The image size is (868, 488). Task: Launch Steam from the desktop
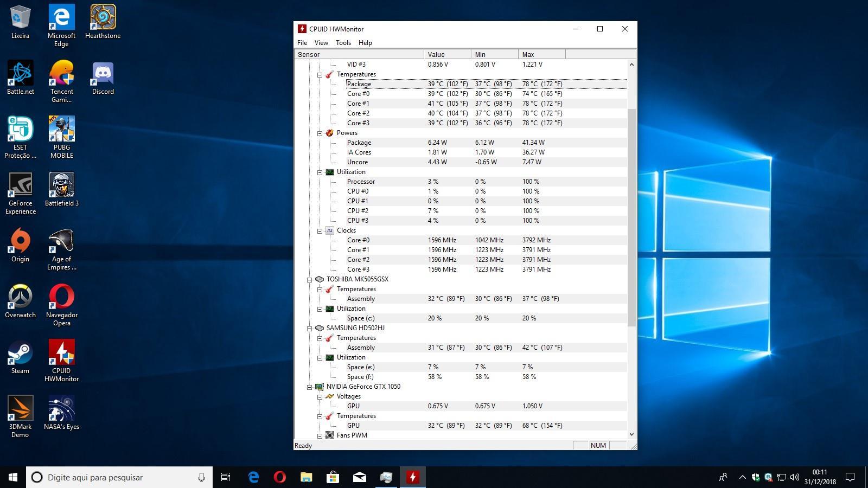pyautogui.click(x=21, y=357)
